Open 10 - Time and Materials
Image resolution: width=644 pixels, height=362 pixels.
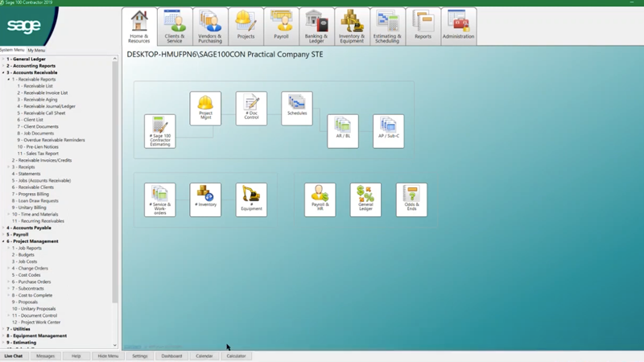35,214
